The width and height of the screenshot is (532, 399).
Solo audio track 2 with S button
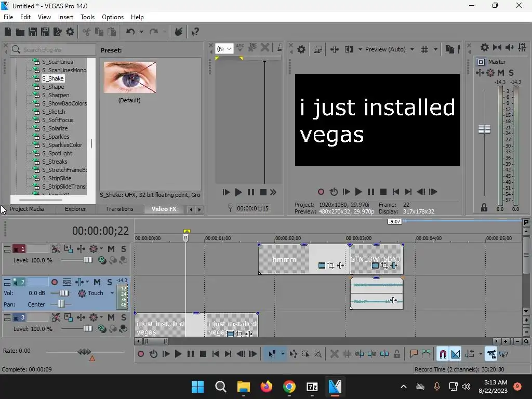pos(109,282)
